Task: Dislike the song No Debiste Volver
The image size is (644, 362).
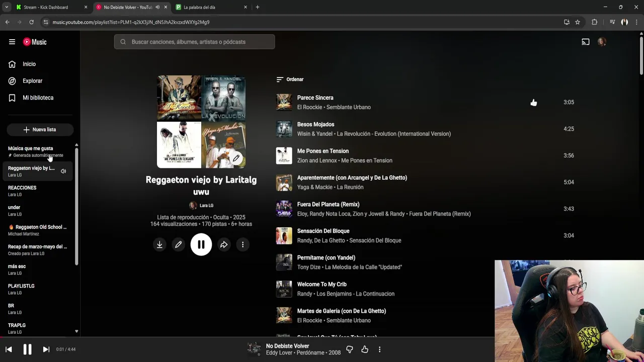Action: click(350, 349)
